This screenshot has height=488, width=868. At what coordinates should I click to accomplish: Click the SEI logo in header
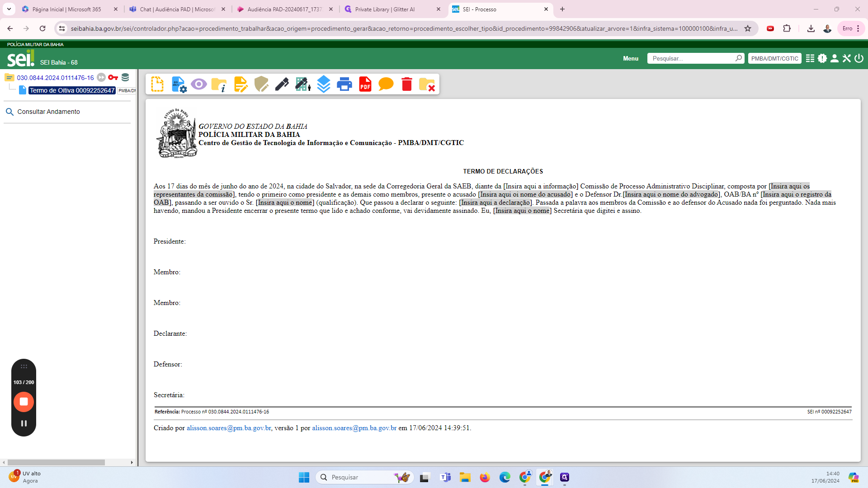pos(21,58)
